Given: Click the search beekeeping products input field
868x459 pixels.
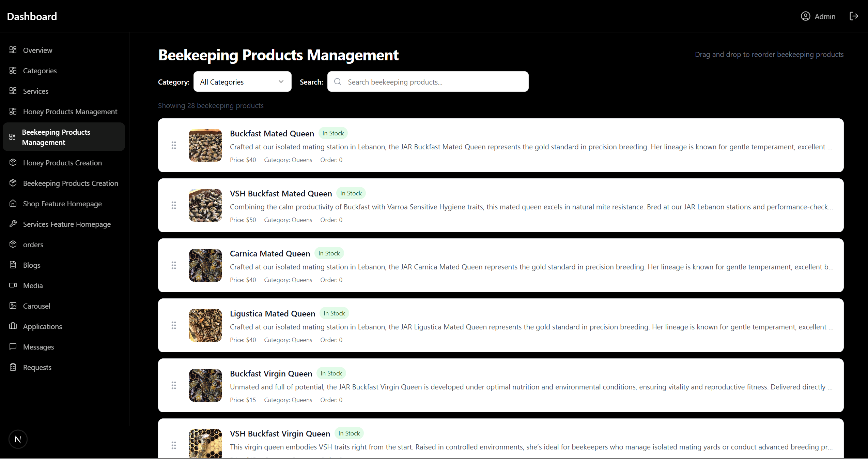Looking at the screenshot, I should tap(428, 82).
